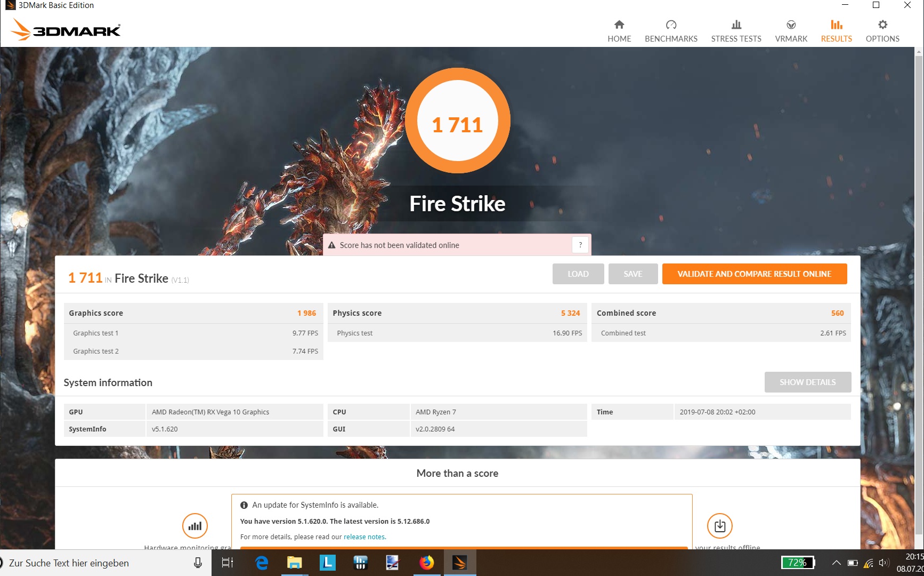The width and height of the screenshot is (924, 576).
Task: Click the pen-and-paper app icon on the taskbar
Action: pyautogui.click(x=393, y=563)
